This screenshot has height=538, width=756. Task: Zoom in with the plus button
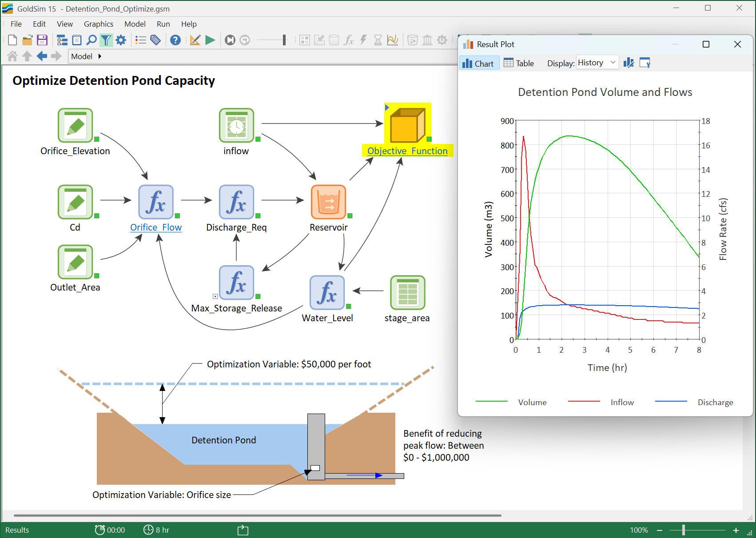736,530
